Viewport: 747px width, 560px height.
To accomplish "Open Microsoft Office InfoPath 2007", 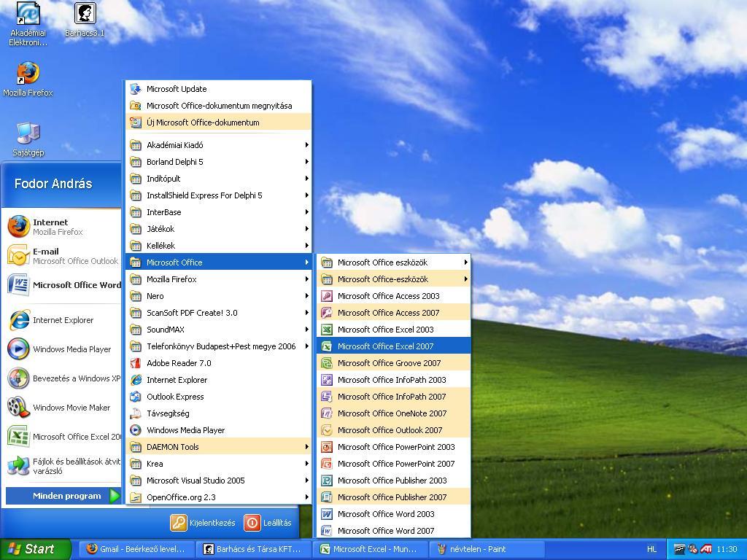I will [393, 397].
